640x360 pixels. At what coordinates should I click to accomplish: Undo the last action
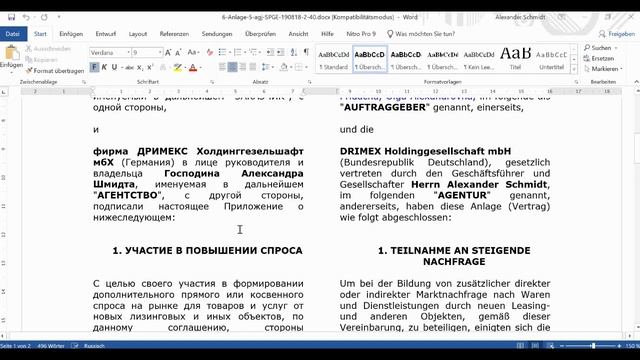pos(26,17)
